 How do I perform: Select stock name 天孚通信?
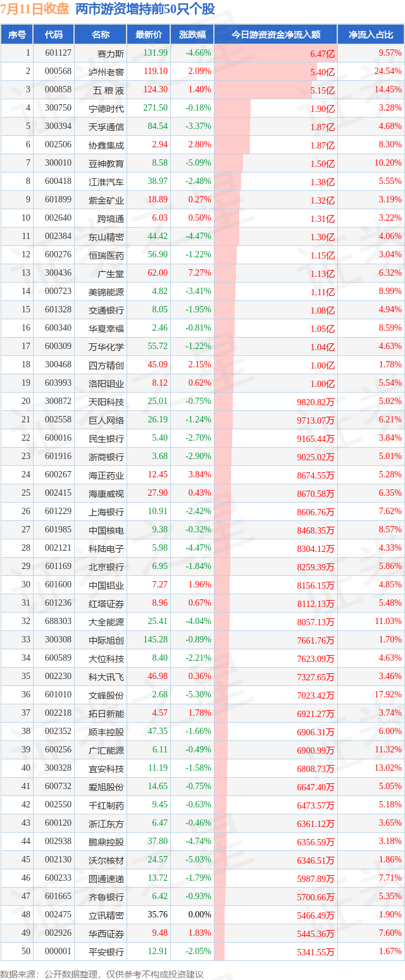106,126
